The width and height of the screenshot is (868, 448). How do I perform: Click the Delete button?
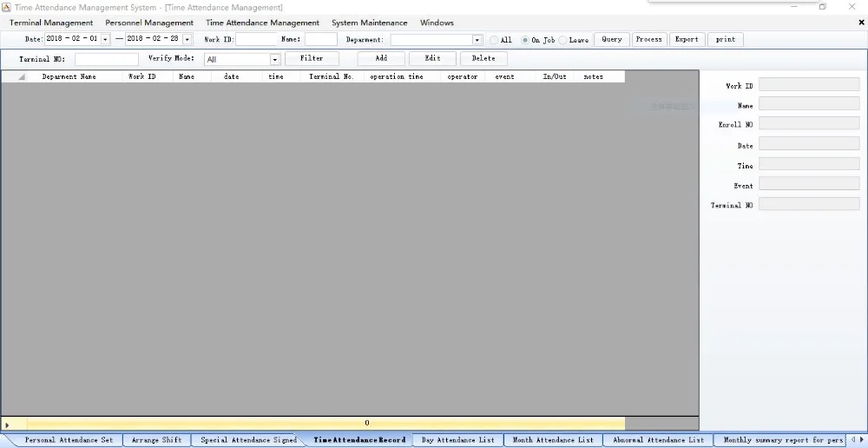483,58
